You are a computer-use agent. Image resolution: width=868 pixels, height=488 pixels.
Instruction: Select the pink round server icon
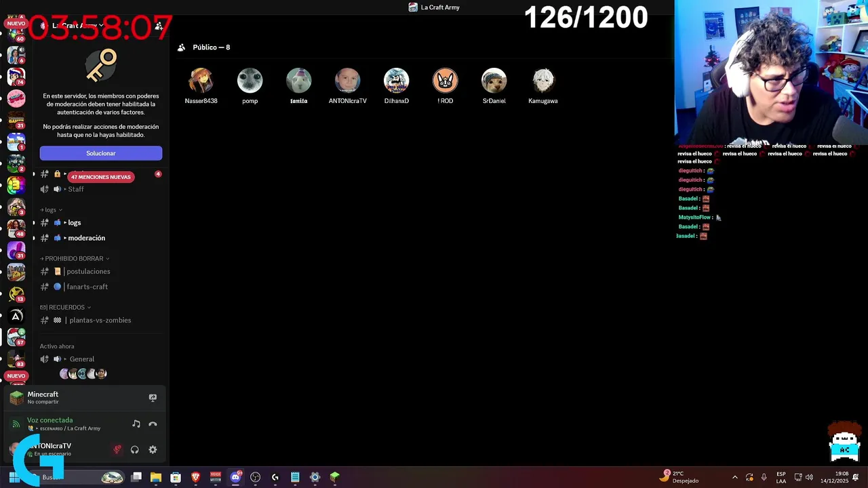tap(16, 98)
